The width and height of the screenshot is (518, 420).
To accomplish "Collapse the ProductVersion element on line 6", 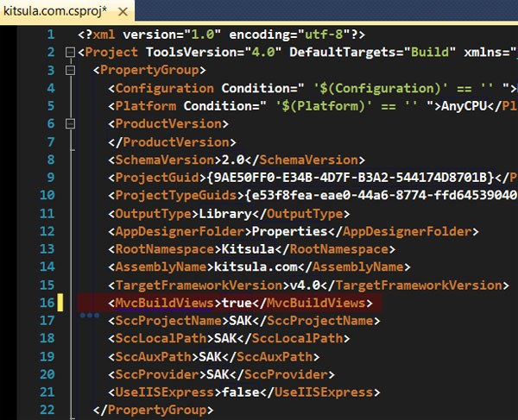I will [x=70, y=123].
